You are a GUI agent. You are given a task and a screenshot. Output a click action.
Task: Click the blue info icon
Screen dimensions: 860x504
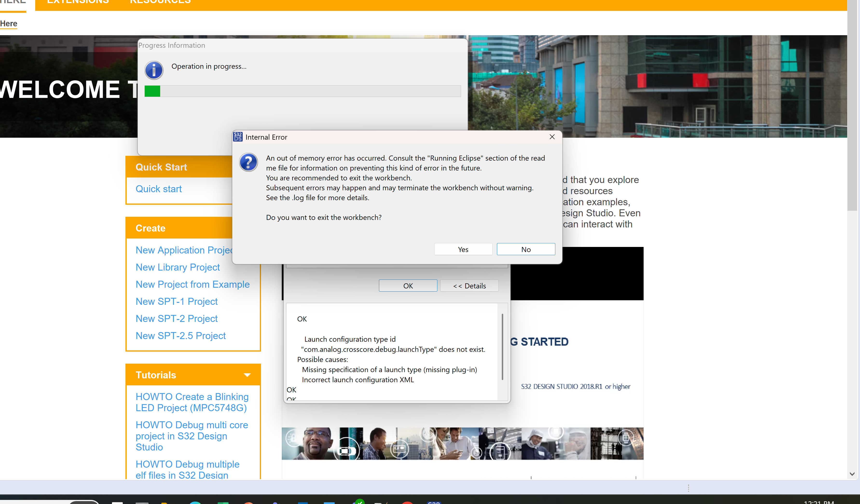pos(154,70)
